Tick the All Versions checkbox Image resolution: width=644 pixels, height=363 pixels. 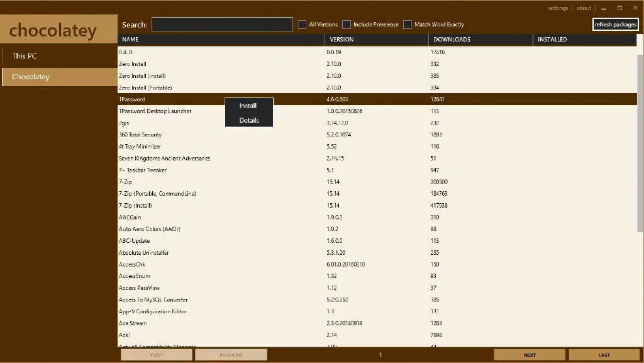pyautogui.click(x=303, y=25)
